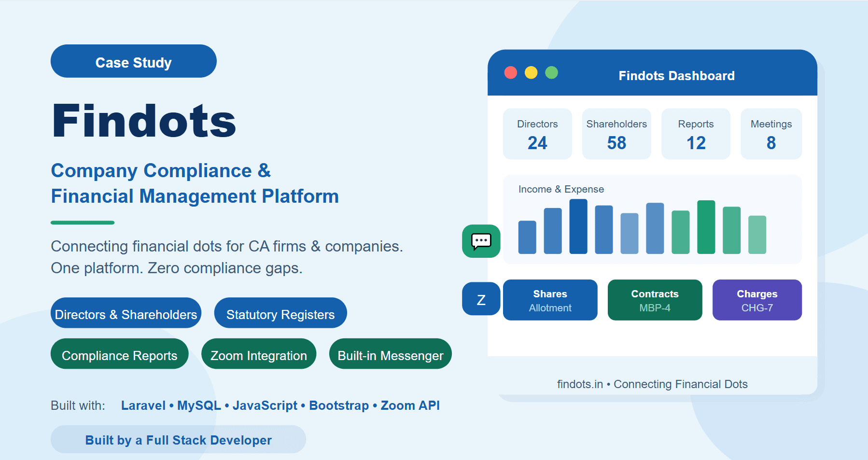The height and width of the screenshot is (460, 868).
Task: Click the MySQL tech label
Action: coord(199,405)
